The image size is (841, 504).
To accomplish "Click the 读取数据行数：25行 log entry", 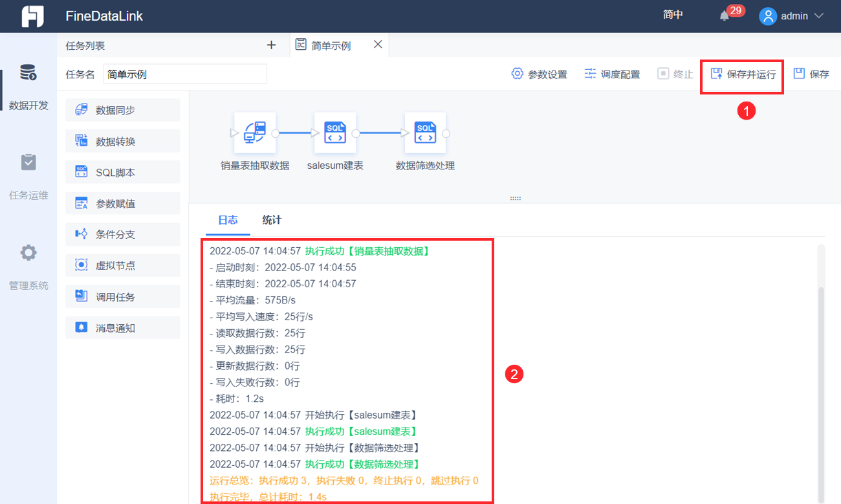I will (257, 333).
